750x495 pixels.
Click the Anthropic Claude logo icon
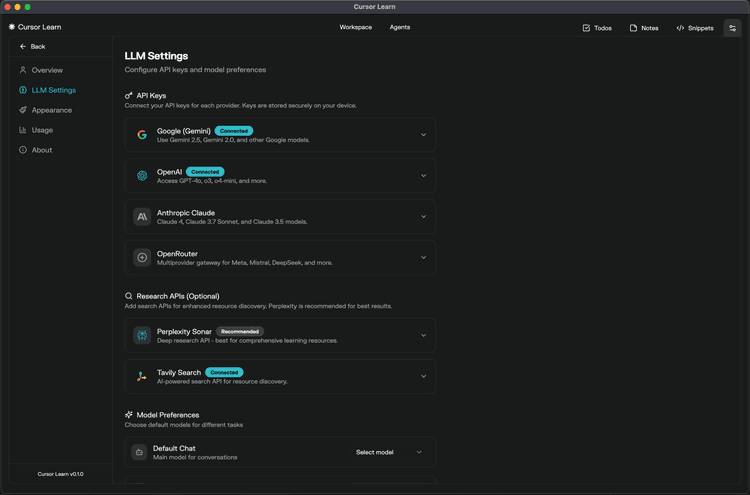[142, 217]
